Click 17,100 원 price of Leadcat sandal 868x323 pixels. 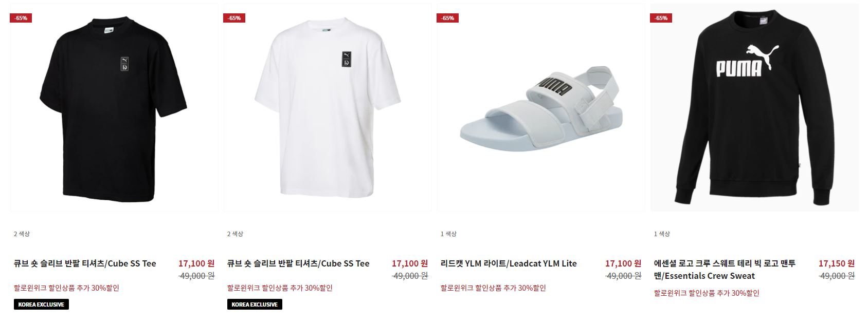tap(623, 263)
